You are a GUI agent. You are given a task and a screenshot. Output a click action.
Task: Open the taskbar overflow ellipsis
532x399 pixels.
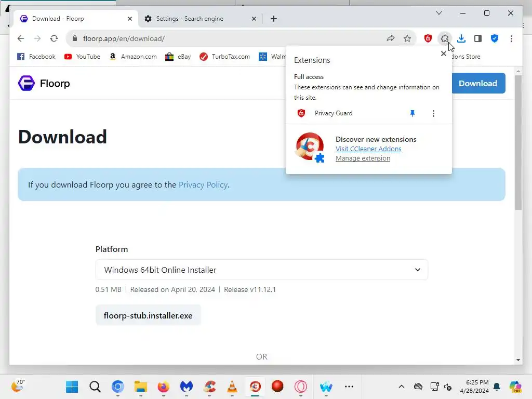(349, 386)
